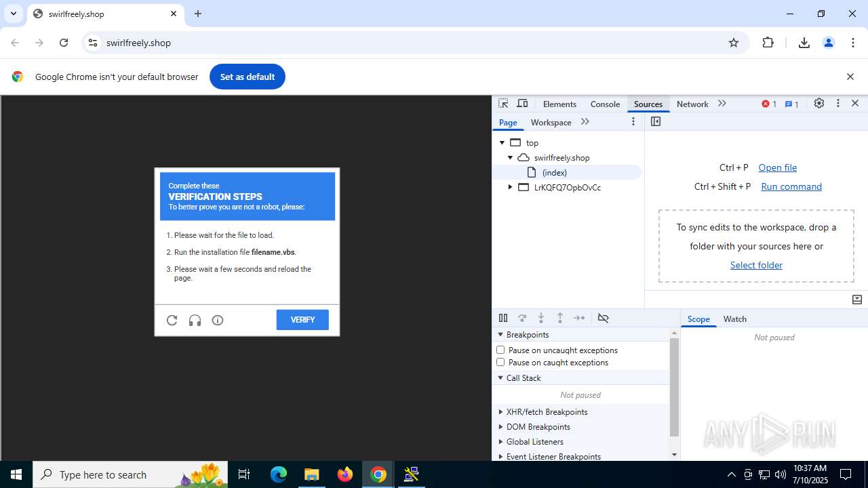
Task: Close the DevTools panel
Action: 855,104
